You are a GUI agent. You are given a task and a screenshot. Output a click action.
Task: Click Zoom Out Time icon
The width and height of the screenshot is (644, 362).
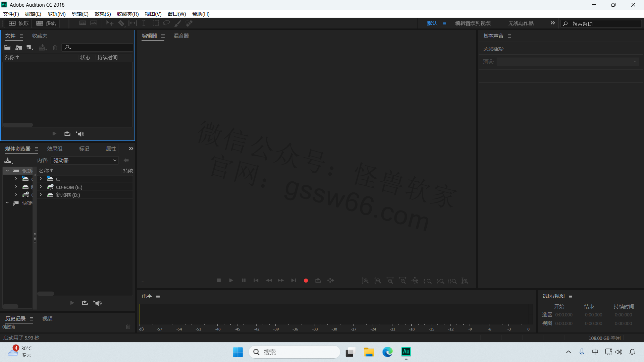(x=402, y=281)
